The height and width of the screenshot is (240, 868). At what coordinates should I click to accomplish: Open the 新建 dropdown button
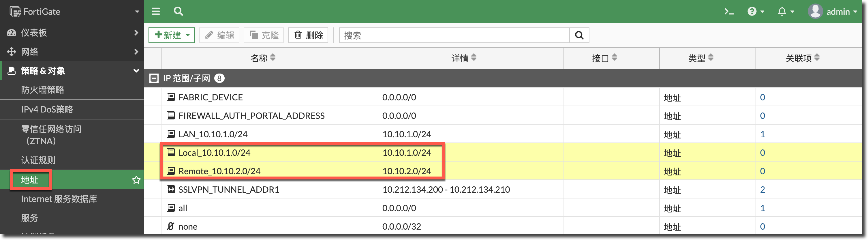(172, 35)
